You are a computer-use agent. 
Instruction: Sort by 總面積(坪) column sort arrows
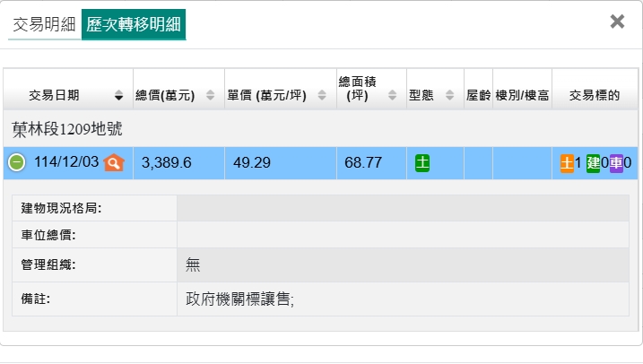(393, 95)
